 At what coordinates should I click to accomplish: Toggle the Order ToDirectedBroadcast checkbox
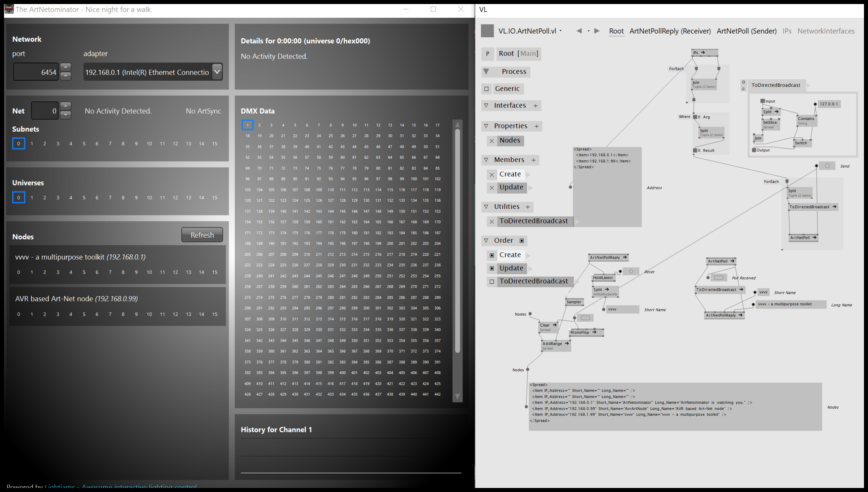(492, 282)
